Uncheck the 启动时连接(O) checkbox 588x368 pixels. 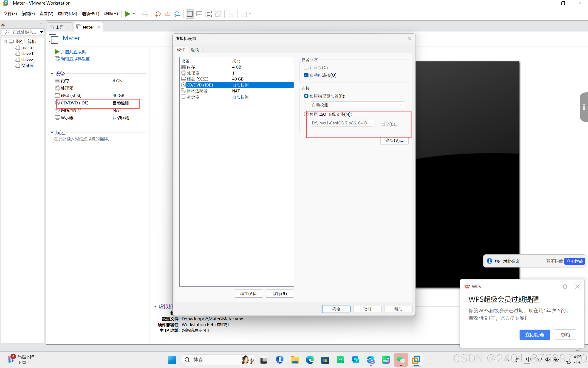(306, 75)
